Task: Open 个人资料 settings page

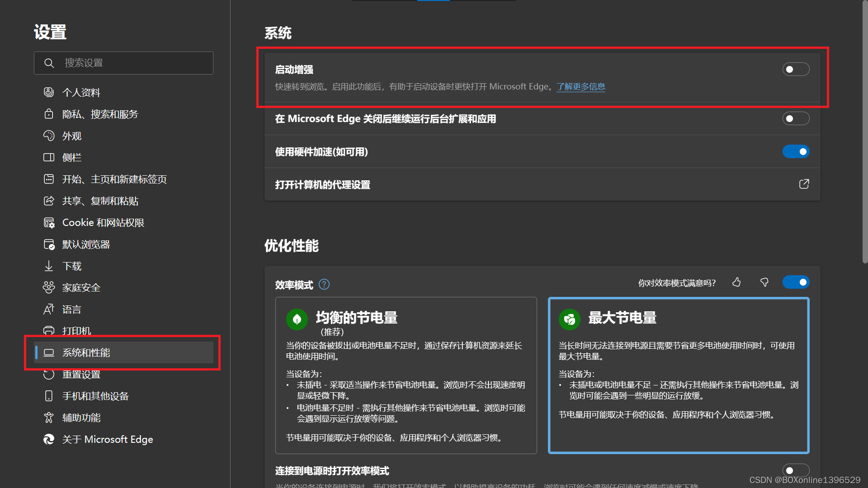Action: (123, 92)
